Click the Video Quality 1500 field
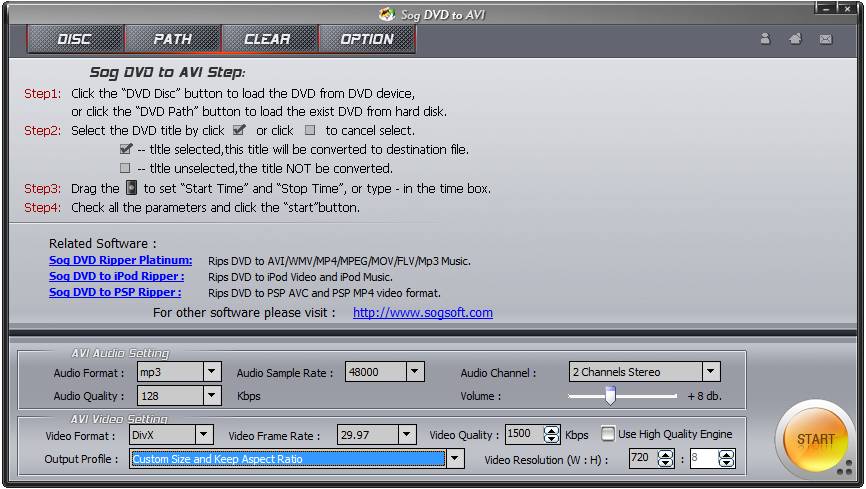The image size is (866, 489). [x=525, y=434]
